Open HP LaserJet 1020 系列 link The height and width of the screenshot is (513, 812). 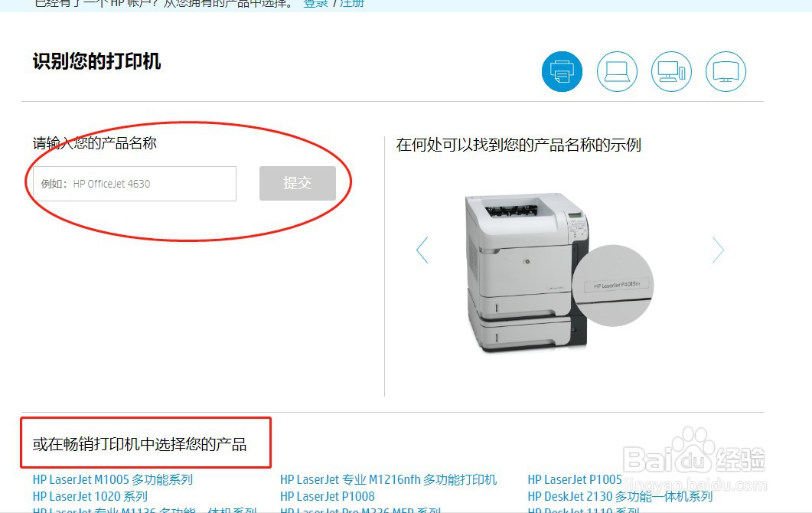90,496
